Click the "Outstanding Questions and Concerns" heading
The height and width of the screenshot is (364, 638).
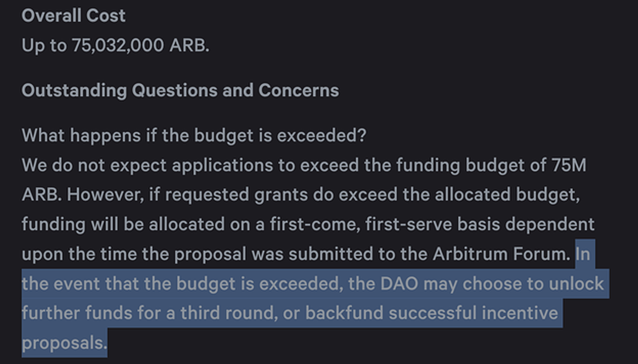click(180, 90)
